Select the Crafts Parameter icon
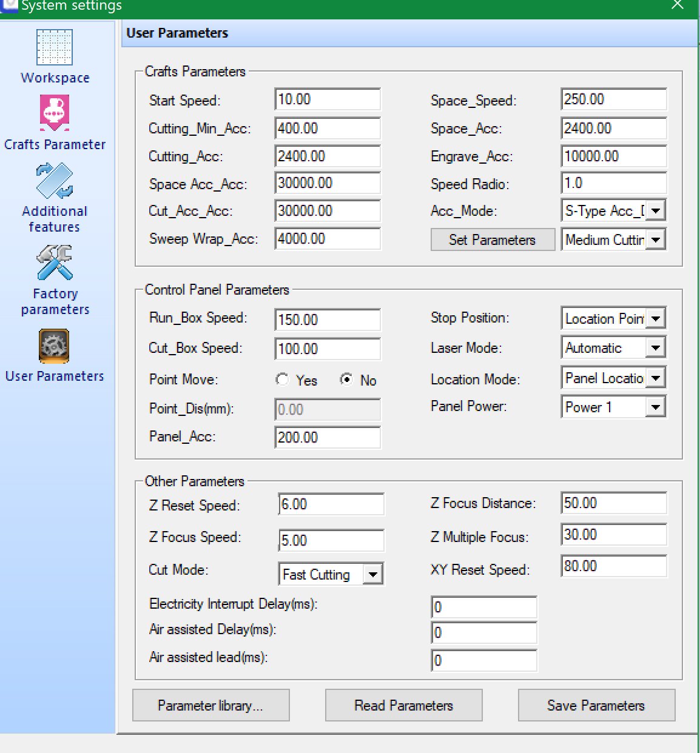Image resolution: width=700 pixels, height=753 pixels. pyautogui.click(x=55, y=113)
